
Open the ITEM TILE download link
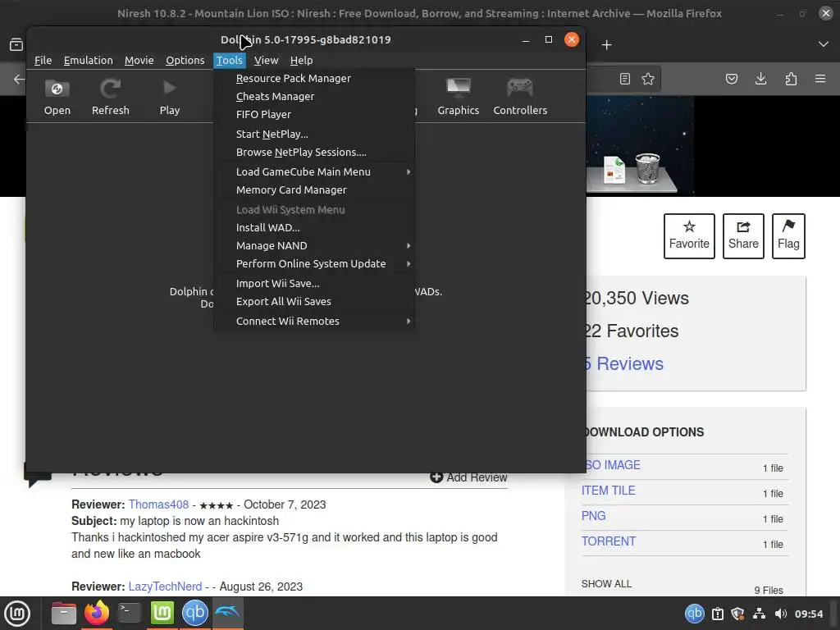click(609, 491)
